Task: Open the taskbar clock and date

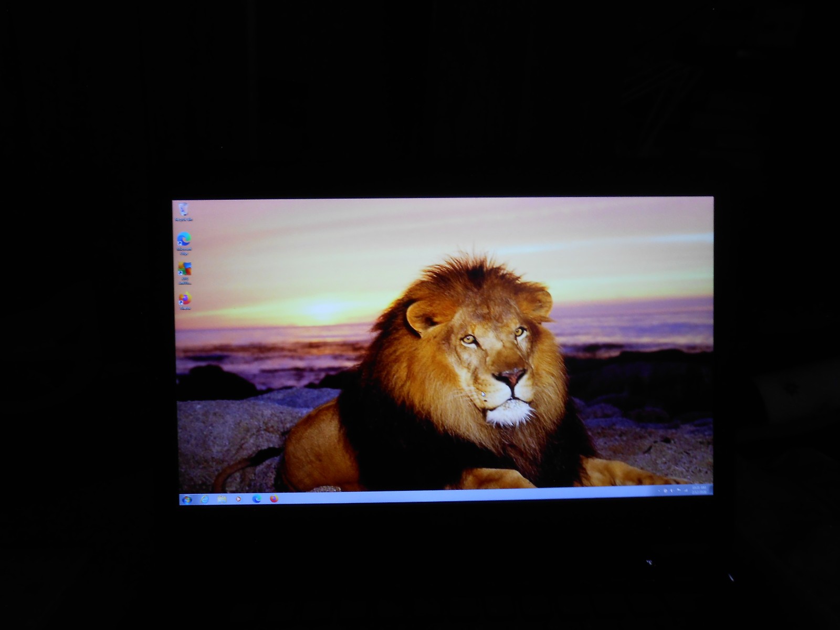Action: 699,490
